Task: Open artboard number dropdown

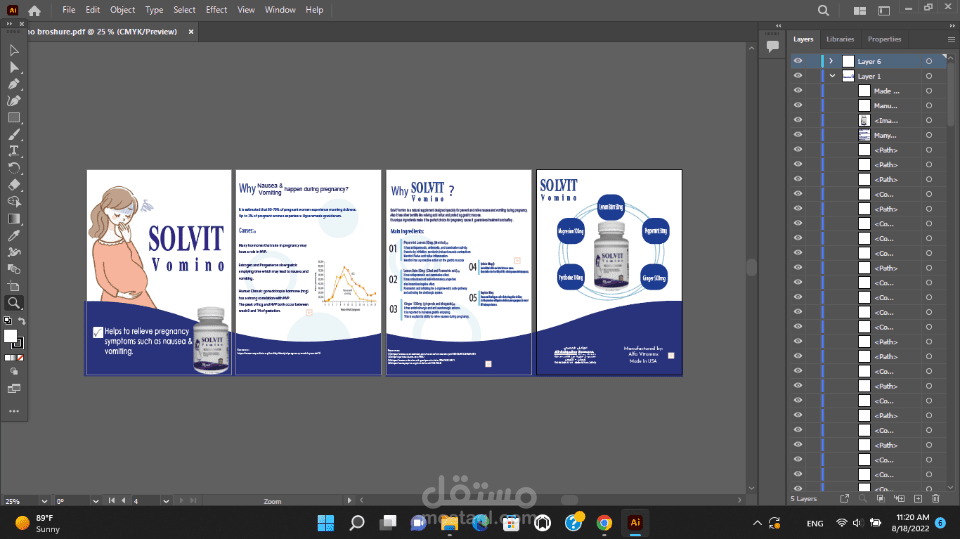Action: (166, 501)
